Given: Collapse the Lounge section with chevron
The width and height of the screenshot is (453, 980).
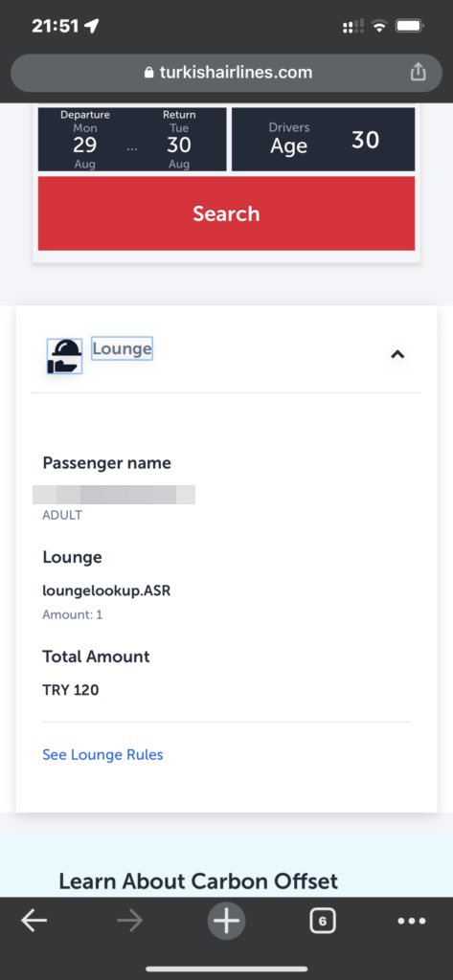Looking at the screenshot, I should [397, 354].
